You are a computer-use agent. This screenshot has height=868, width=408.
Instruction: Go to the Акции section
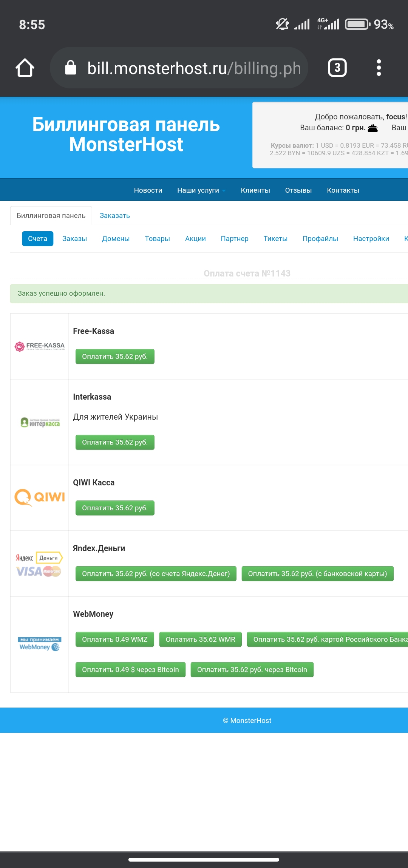tap(195, 239)
